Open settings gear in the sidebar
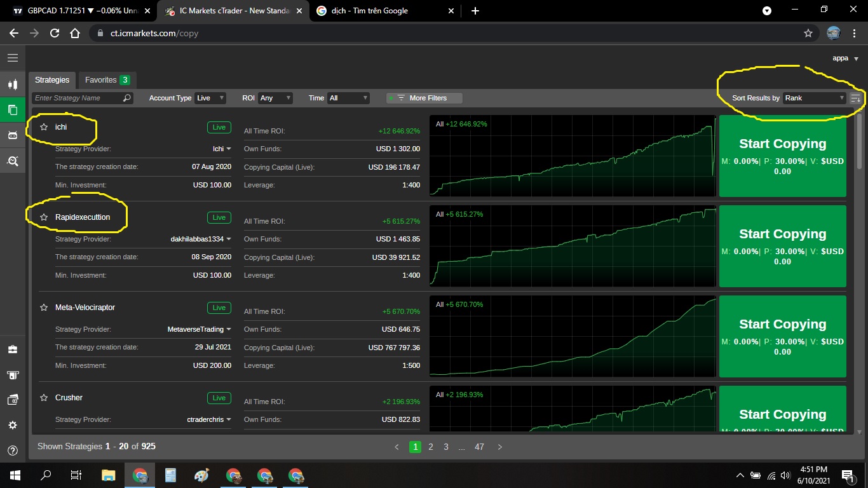 (x=12, y=425)
